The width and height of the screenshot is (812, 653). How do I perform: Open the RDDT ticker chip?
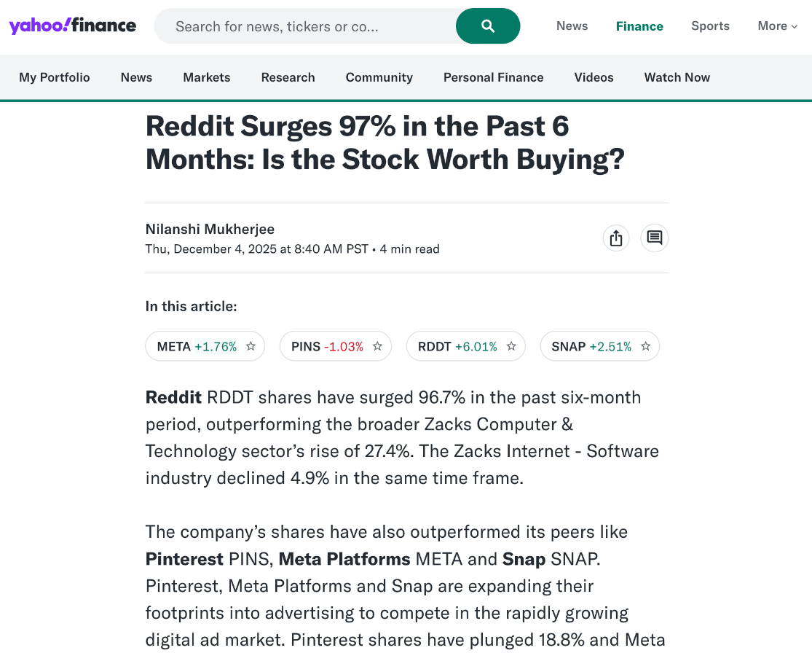point(457,347)
